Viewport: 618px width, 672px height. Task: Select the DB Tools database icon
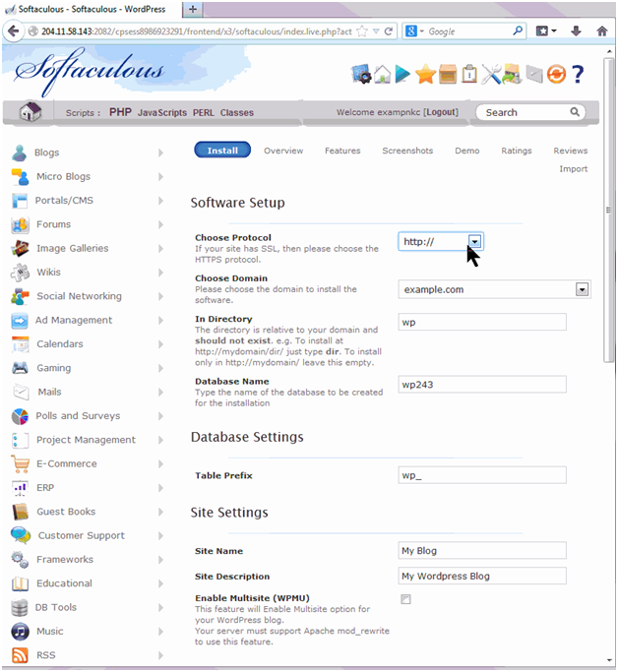pyautogui.click(x=20, y=608)
